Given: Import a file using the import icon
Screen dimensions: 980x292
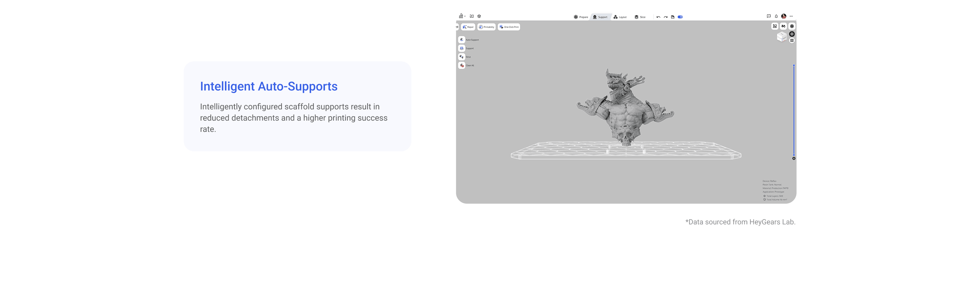Looking at the screenshot, I should tap(472, 16).
